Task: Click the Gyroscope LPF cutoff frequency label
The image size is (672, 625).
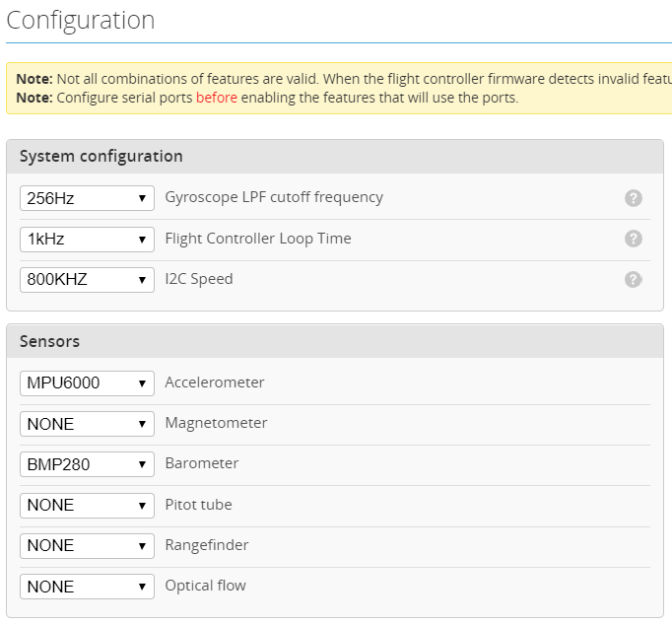Action: click(274, 197)
